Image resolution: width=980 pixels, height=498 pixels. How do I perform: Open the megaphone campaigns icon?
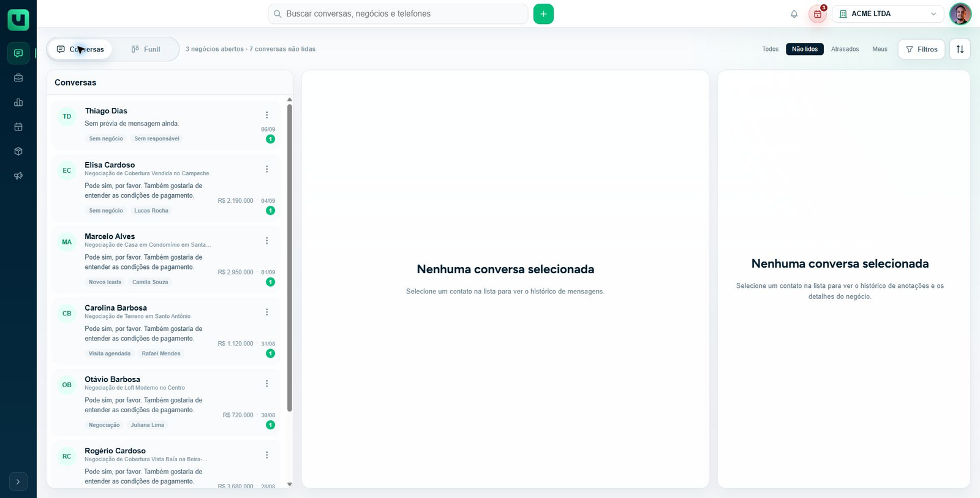point(18,176)
